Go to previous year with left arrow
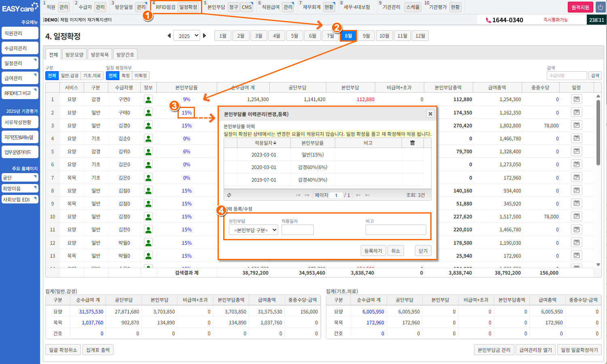The width and height of the screenshot is (607, 364). [x=169, y=36]
